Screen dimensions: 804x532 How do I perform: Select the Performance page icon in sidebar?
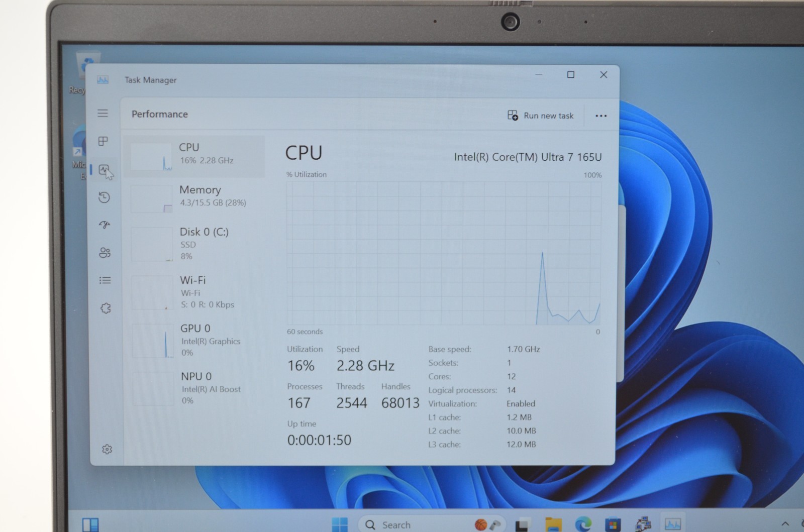click(x=104, y=170)
